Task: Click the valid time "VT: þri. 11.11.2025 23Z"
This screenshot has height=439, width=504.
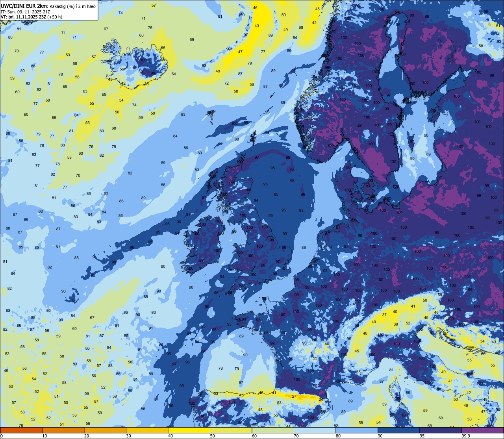Action: pos(24,17)
